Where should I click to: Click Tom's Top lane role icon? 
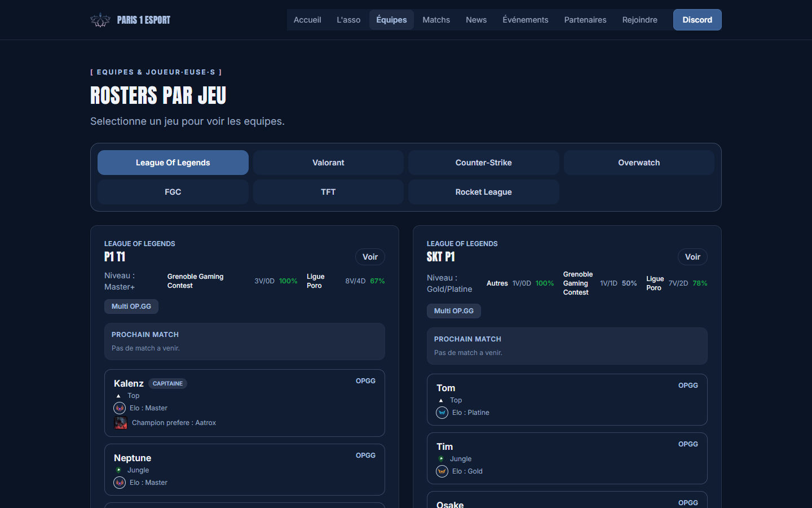click(x=441, y=400)
